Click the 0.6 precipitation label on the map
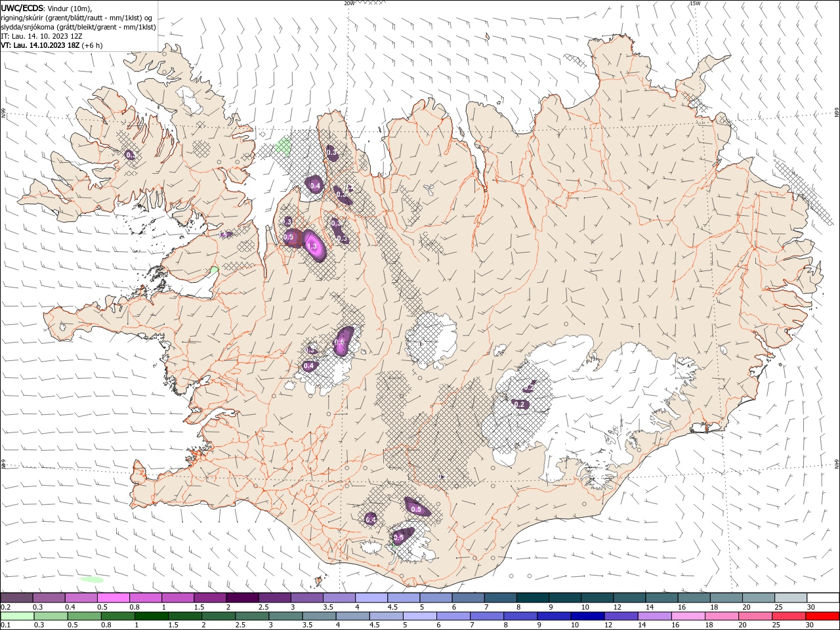 pyautogui.click(x=340, y=342)
